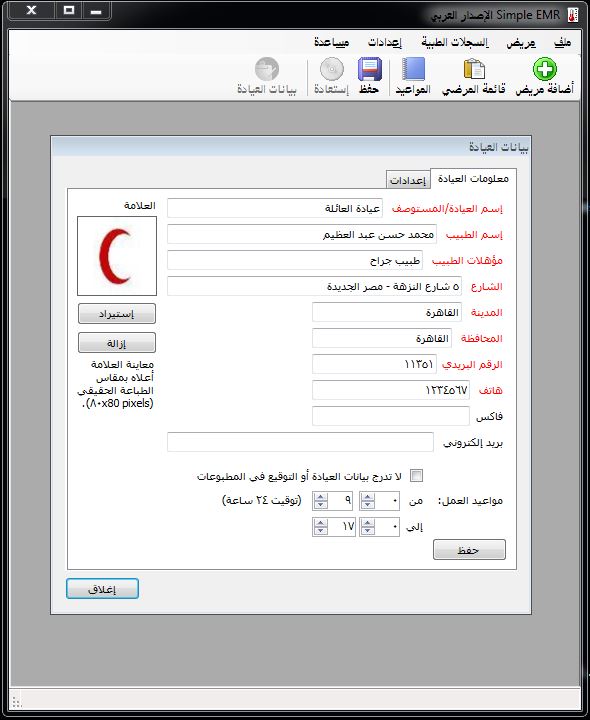Screen dimensions: 590x720
Task: Click the Save floppy disk toolbar icon
Action: tap(370, 69)
